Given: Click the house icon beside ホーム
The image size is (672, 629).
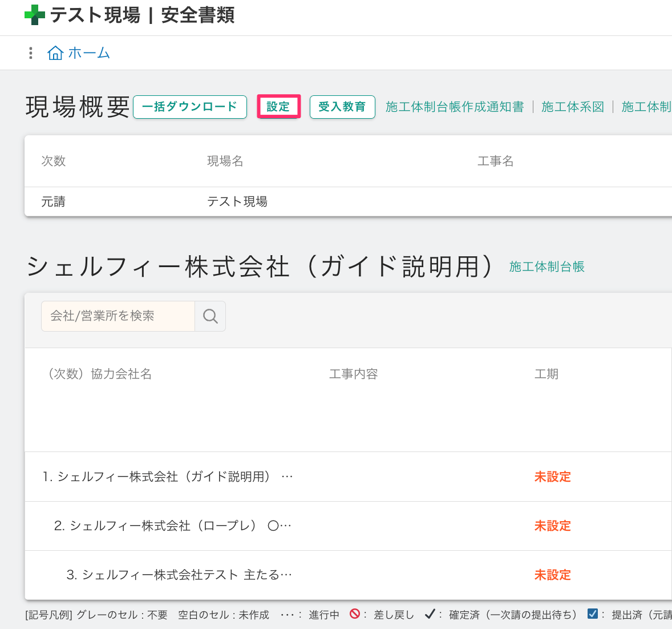Looking at the screenshot, I should (55, 53).
